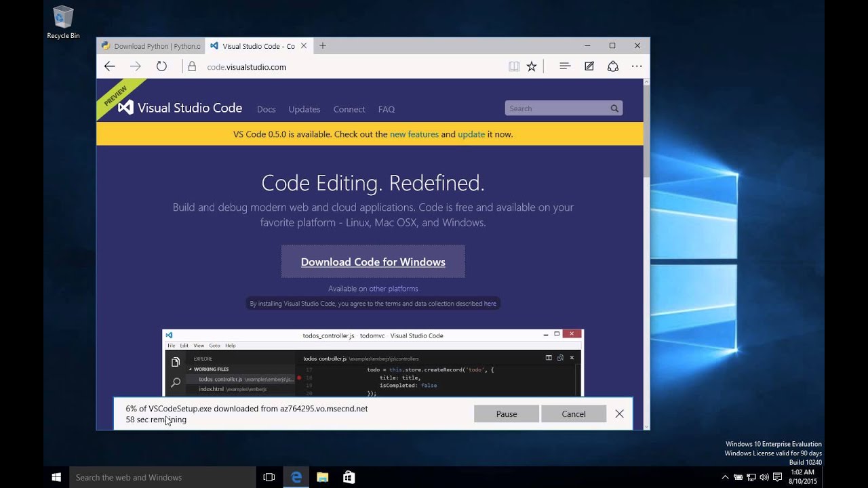Click Search the web and Windows box

[x=163, y=477]
